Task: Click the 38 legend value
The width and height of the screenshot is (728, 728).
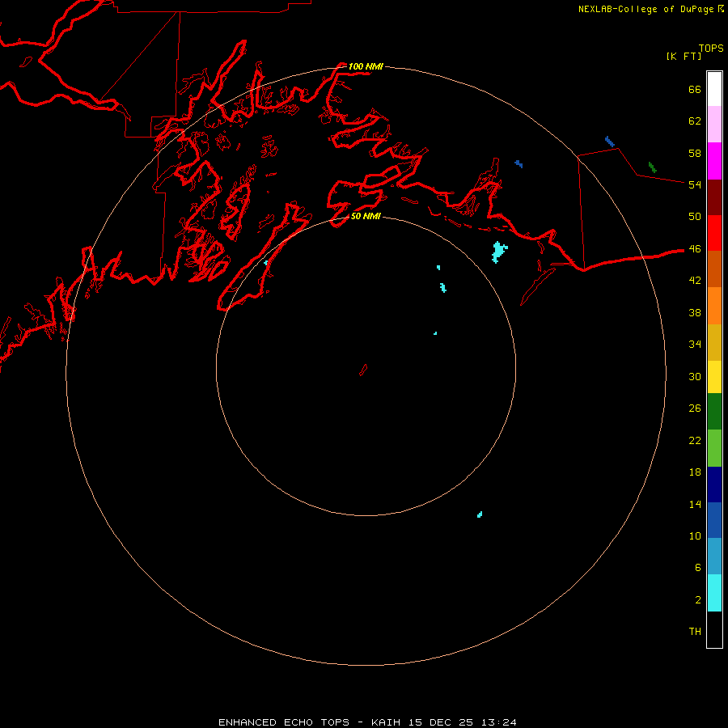Action: coord(695,313)
